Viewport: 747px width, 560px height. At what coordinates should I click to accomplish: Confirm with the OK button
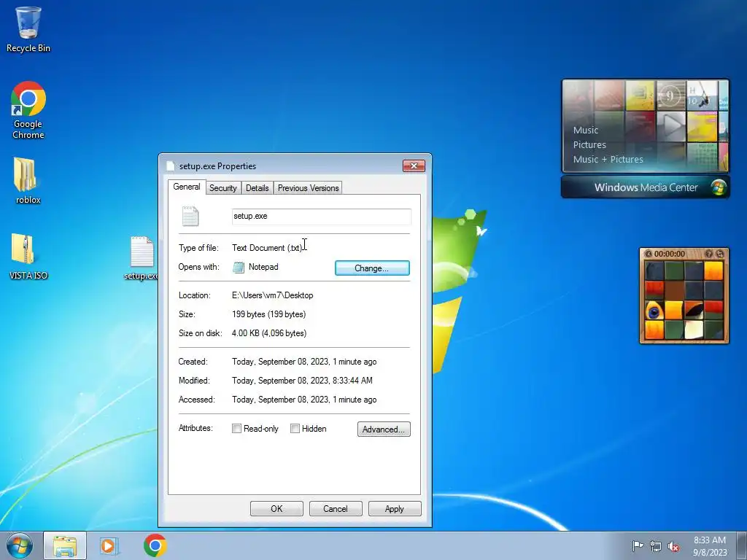coord(276,508)
